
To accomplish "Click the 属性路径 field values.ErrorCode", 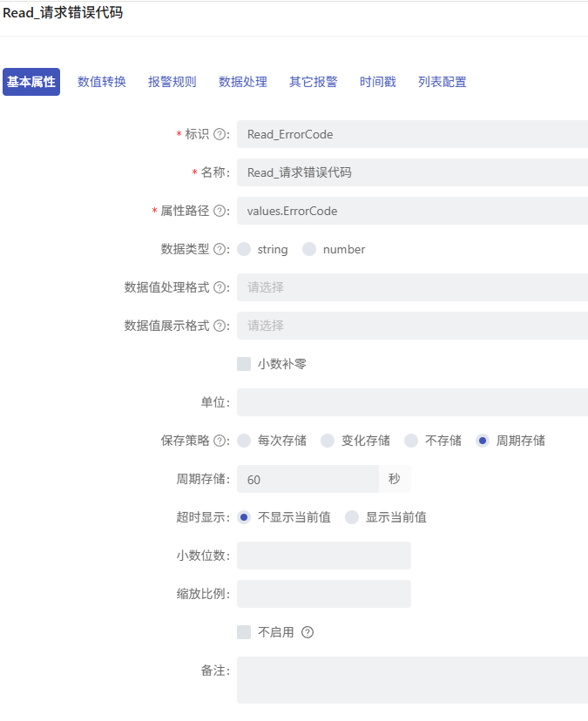I will (412, 211).
